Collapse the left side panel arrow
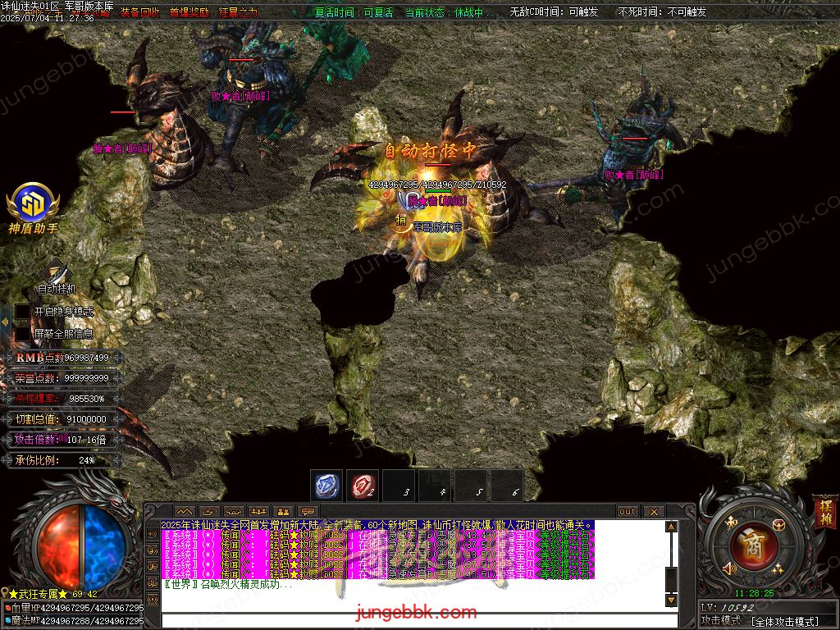This screenshot has width=840, height=630. (x=5, y=322)
